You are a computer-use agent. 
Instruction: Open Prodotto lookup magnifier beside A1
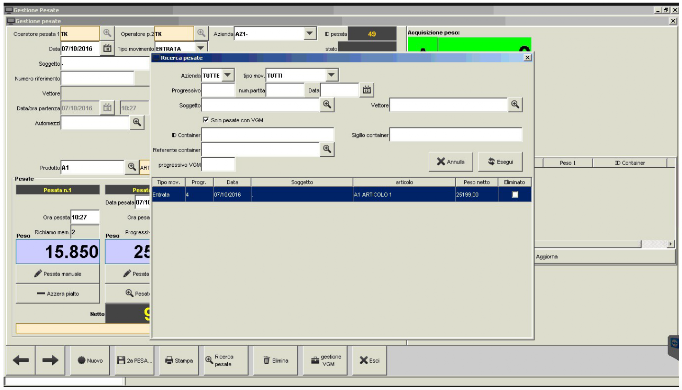131,167
